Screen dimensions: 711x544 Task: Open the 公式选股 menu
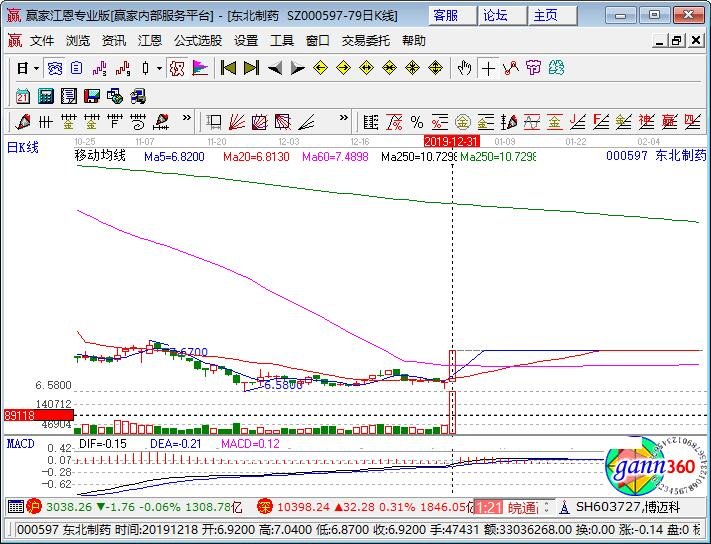pos(198,41)
